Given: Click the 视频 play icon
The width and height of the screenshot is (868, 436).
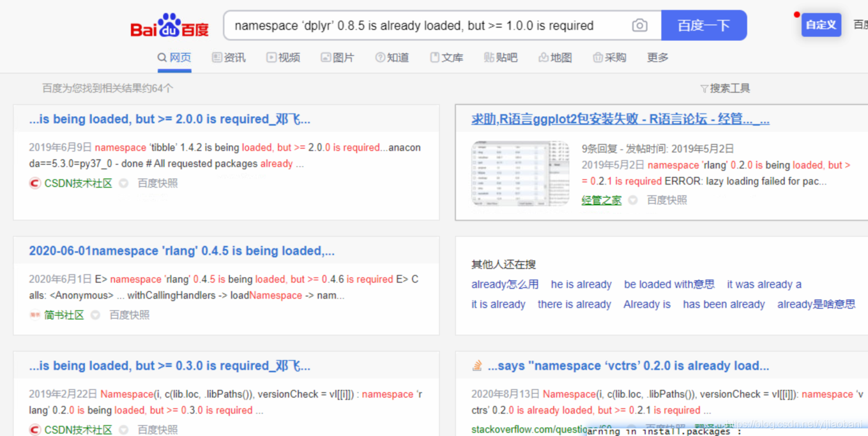Looking at the screenshot, I should pyautogui.click(x=271, y=57).
